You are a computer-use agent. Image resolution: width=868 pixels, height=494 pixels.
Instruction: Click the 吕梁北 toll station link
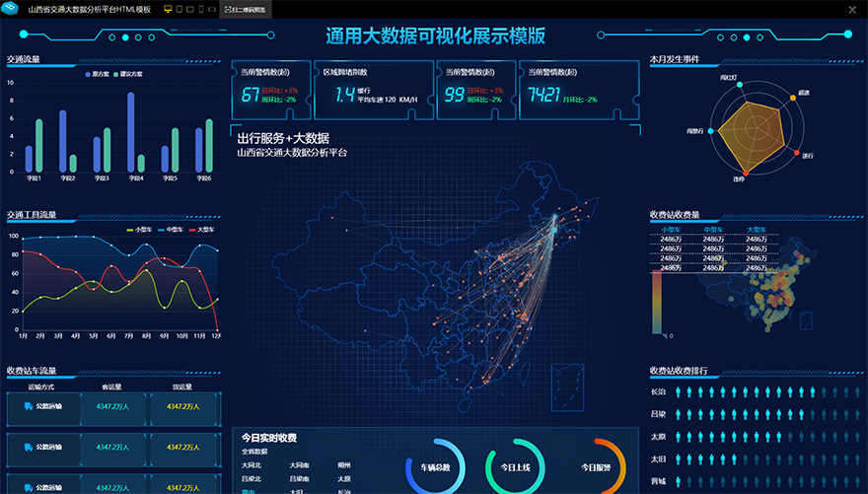click(x=252, y=478)
